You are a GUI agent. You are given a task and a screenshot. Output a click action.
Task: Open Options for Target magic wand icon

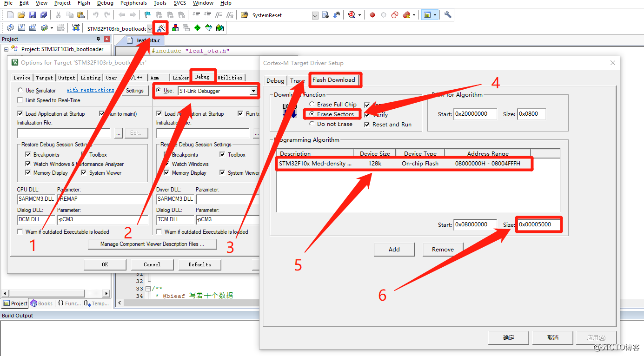pyautogui.click(x=160, y=28)
